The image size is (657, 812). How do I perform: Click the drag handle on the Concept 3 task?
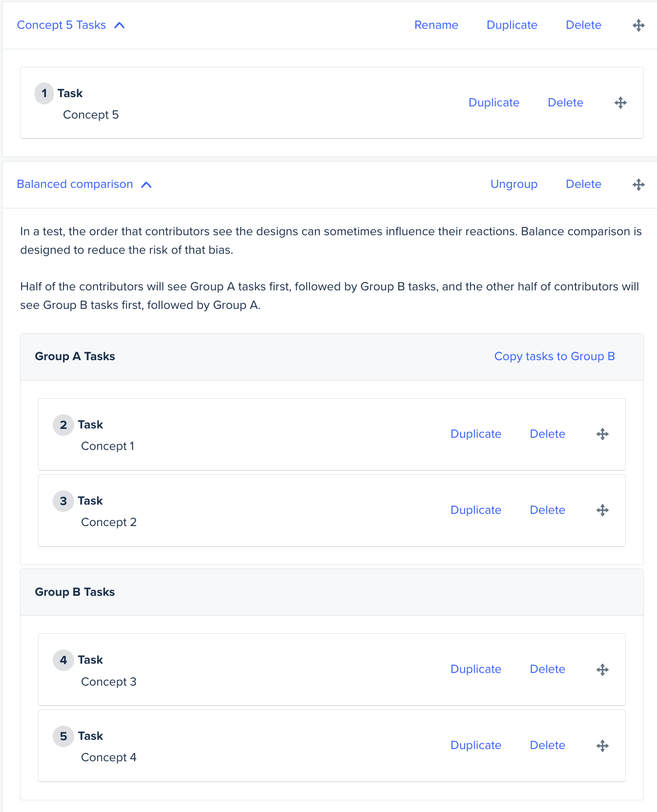tap(602, 670)
